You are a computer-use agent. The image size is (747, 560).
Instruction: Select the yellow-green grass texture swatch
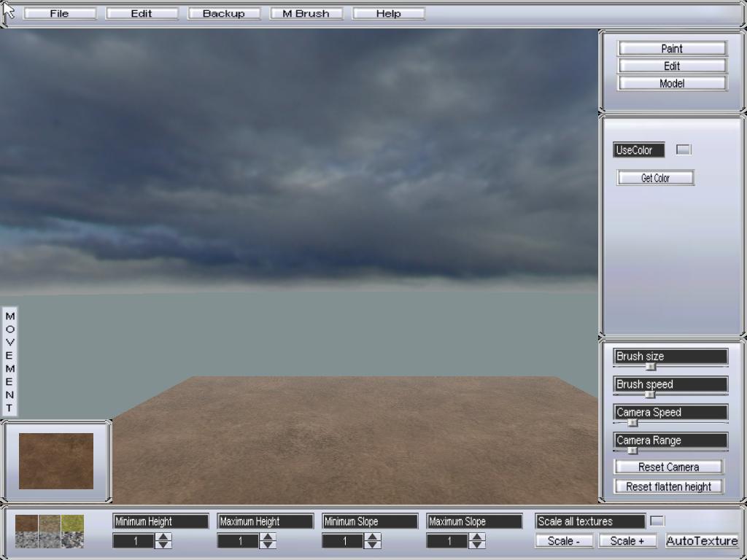[x=72, y=523]
